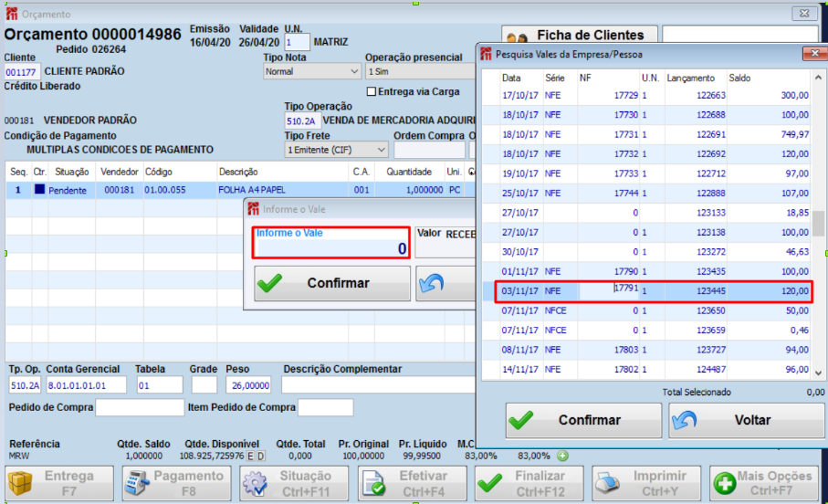Click Voltar in Pesquisa Vales window

[x=746, y=420]
